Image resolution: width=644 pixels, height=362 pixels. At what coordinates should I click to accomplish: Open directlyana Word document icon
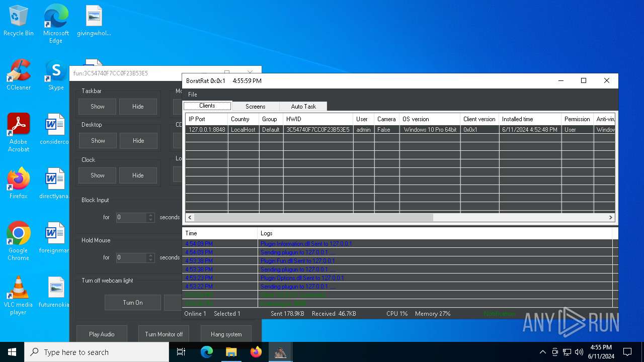tap(54, 184)
